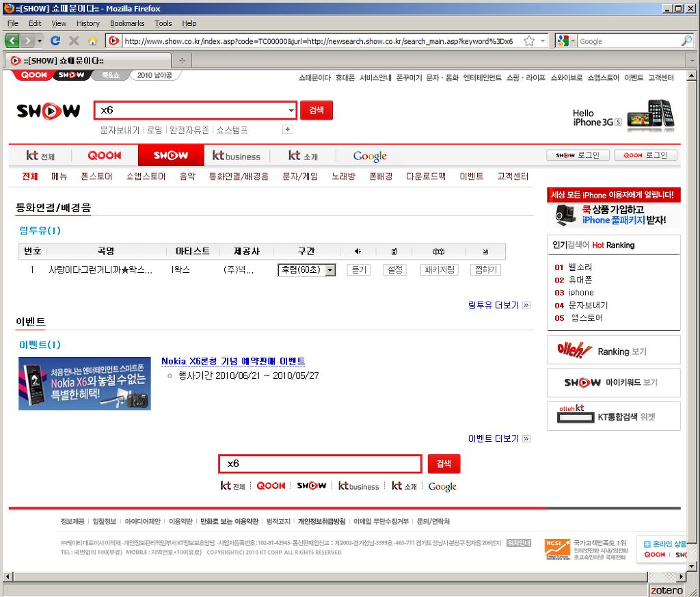Image resolution: width=700 pixels, height=597 pixels.
Task: Open the 문자보내기 suggested keyword
Action: tap(120, 130)
